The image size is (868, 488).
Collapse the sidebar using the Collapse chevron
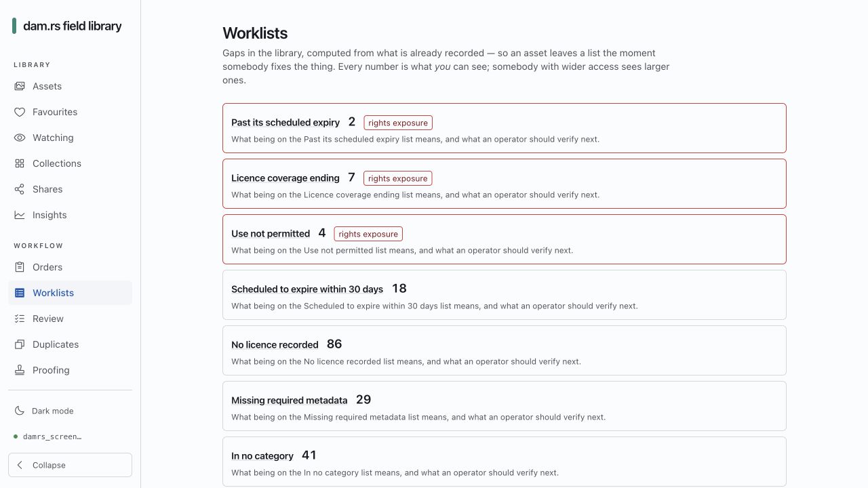tap(20, 465)
